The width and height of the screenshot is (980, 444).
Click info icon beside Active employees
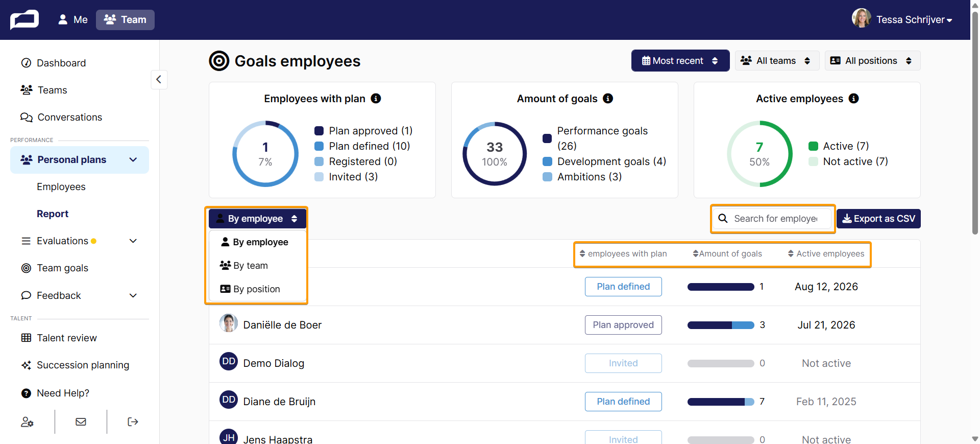(854, 99)
